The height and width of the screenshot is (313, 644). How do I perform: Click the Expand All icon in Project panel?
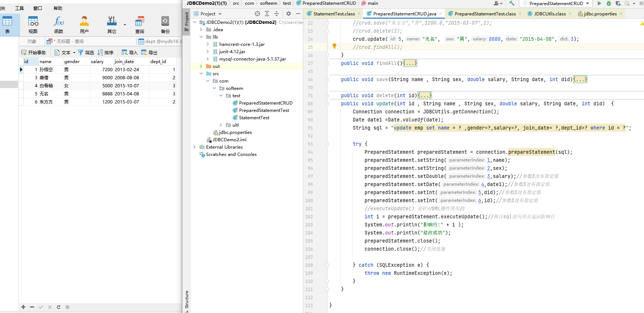pos(267,14)
